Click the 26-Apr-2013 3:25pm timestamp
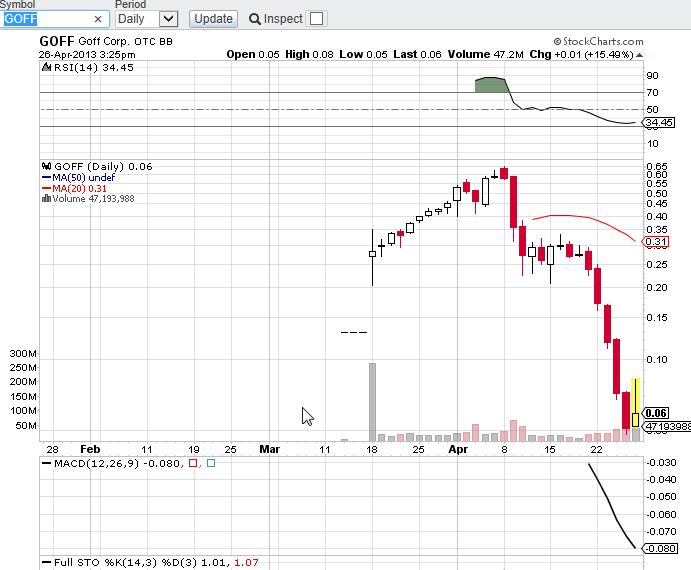 (87, 55)
